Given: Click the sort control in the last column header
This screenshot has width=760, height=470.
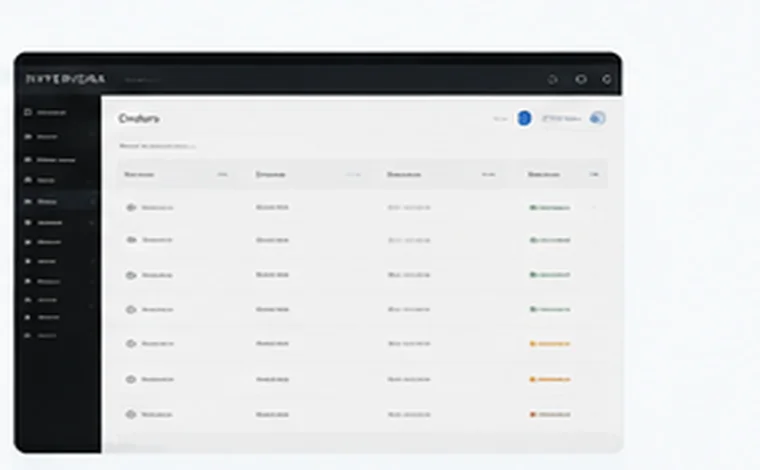Looking at the screenshot, I should (594, 174).
